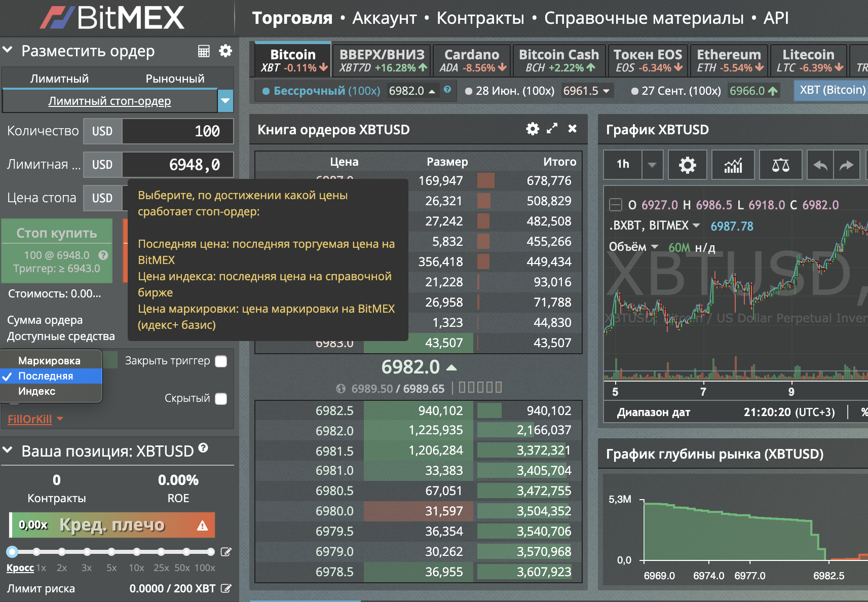Image resolution: width=868 pixels, height=602 pixels.
Task: Choose Last price trigger option
Action: coord(51,376)
